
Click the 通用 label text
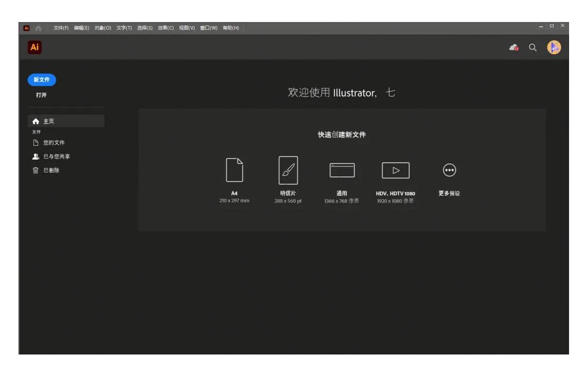[342, 193]
